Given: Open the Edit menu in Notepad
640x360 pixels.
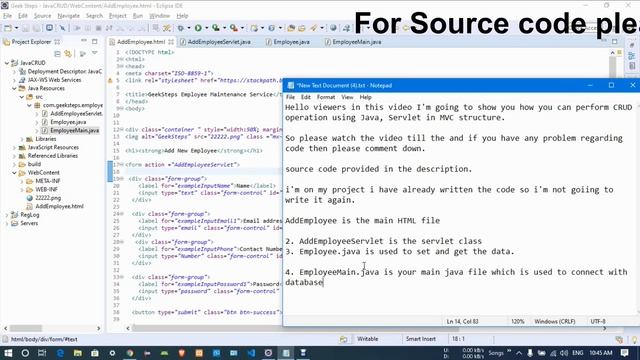Looking at the screenshot, I should tap(306, 97).
